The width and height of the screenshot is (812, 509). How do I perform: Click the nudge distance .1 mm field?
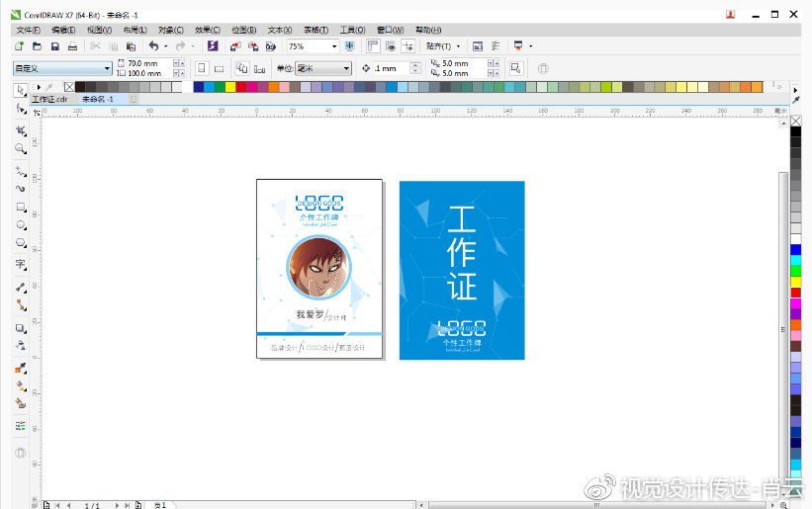click(392, 68)
